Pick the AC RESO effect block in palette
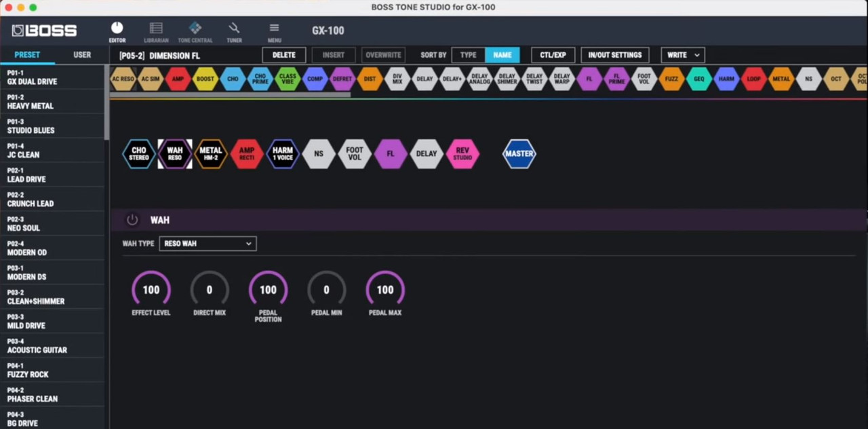The width and height of the screenshot is (868, 429). (x=123, y=79)
